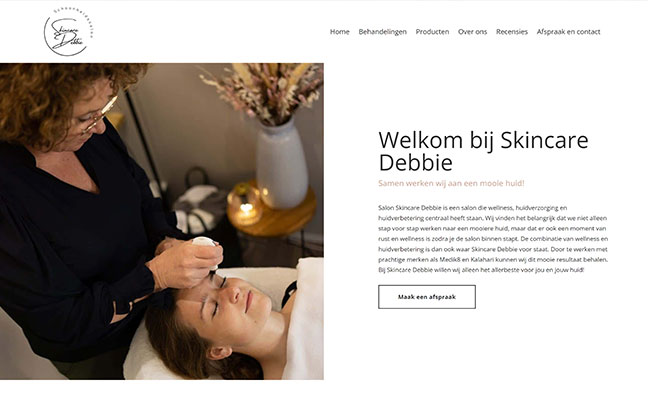Click the white jar in beautician's hand
The width and height of the screenshot is (648, 404).
click(x=204, y=242)
